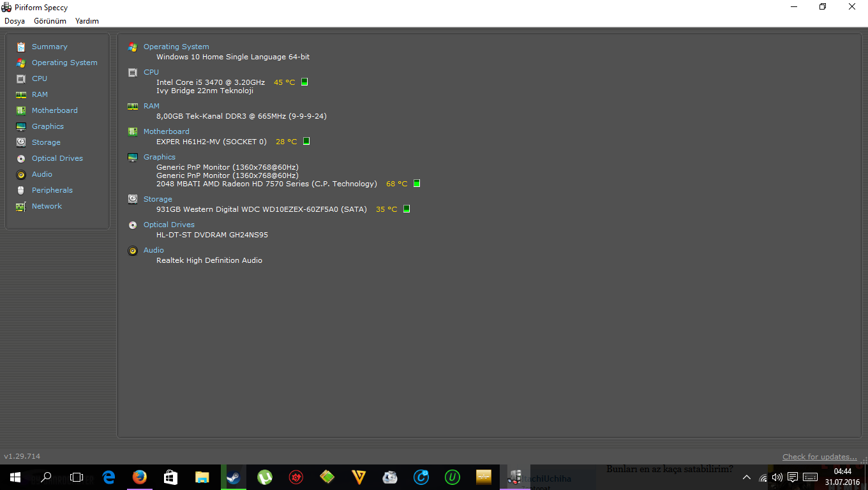Go to Optical Drives in the sidebar
Image resolution: width=868 pixels, height=490 pixels.
pos(57,158)
